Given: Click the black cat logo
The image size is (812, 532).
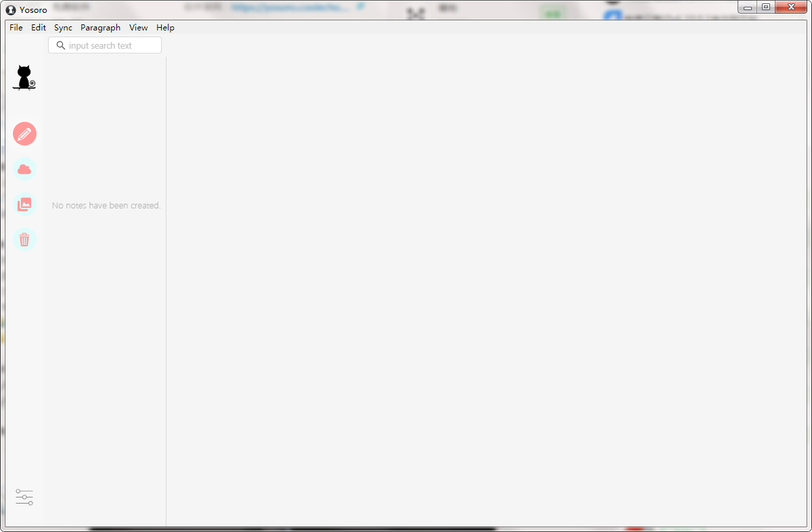Looking at the screenshot, I should pyautogui.click(x=24, y=78).
